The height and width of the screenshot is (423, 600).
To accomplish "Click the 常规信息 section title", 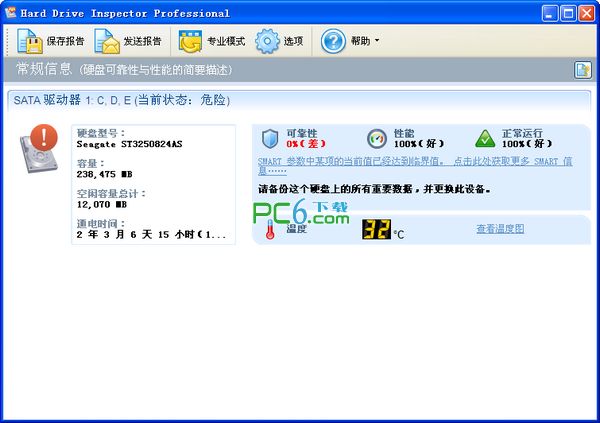I will tap(44, 69).
